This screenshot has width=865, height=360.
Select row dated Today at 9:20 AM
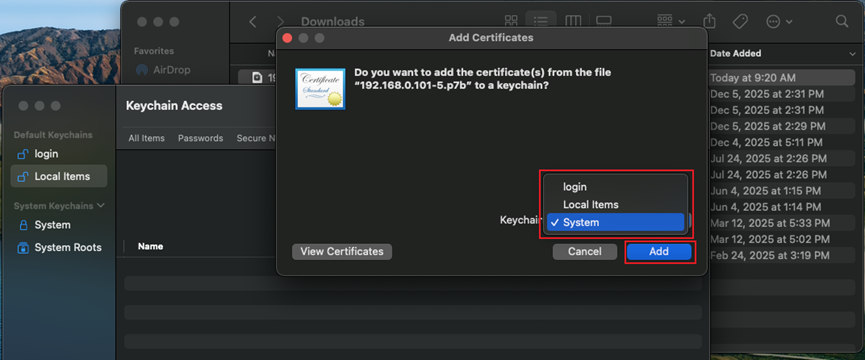pos(782,78)
